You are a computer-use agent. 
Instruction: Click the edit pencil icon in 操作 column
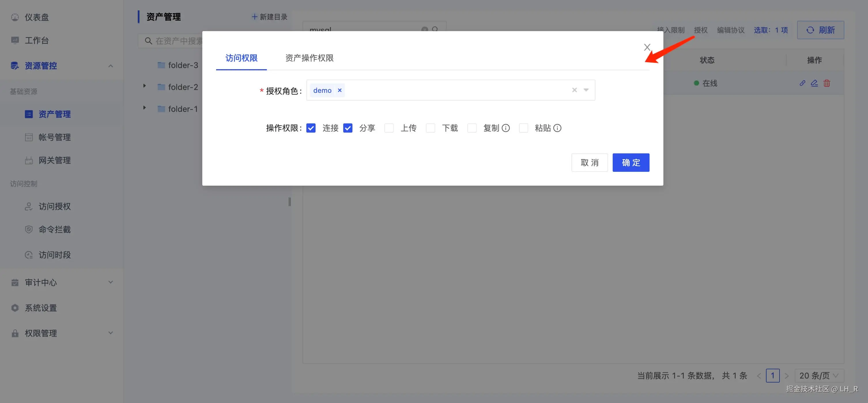(814, 83)
